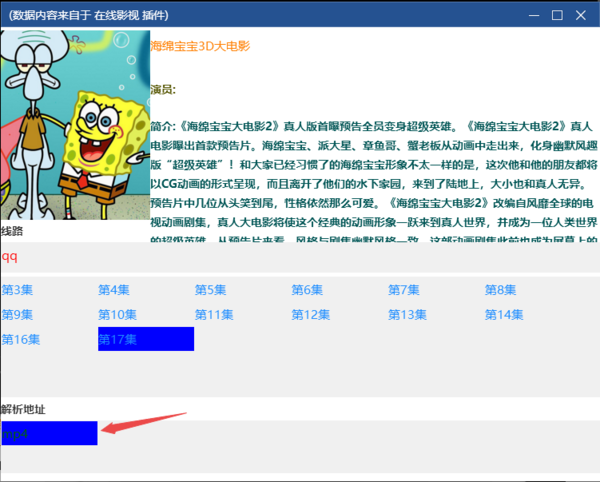The height and width of the screenshot is (482, 600).
Task: Open episode 第14集
Action: 504,315
